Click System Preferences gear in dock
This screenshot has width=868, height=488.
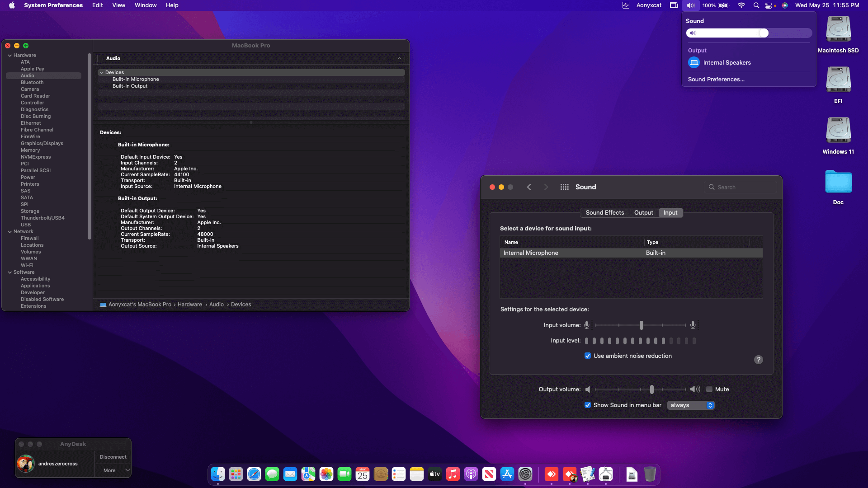pyautogui.click(x=525, y=474)
